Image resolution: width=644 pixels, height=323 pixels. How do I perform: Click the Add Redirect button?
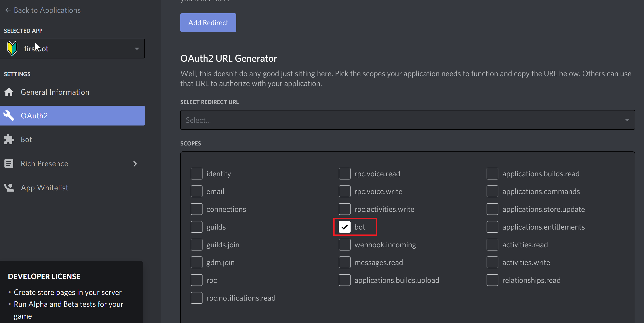(208, 22)
